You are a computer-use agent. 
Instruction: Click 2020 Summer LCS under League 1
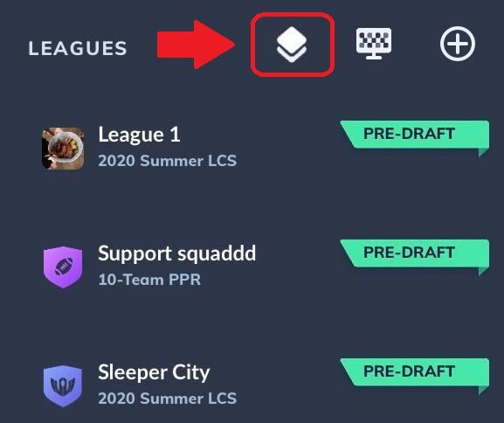(x=168, y=161)
